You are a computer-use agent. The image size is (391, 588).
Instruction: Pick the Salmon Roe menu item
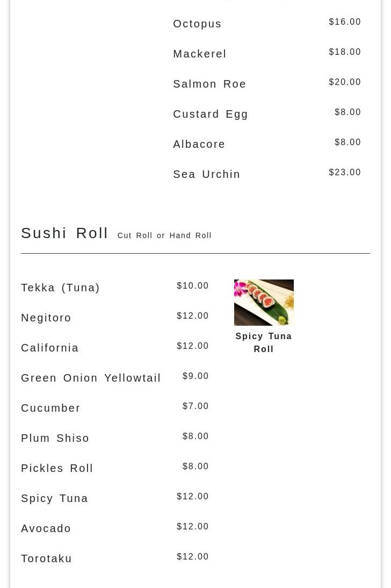tap(209, 84)
